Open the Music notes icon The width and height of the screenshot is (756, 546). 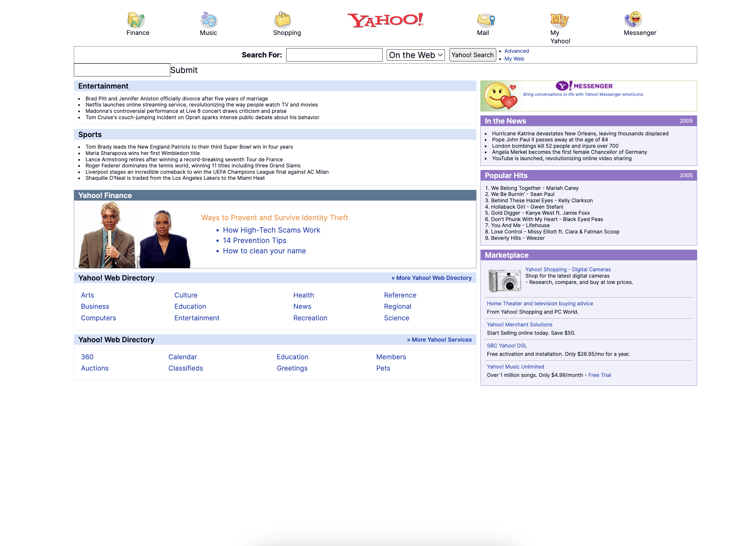click(209, 20)
